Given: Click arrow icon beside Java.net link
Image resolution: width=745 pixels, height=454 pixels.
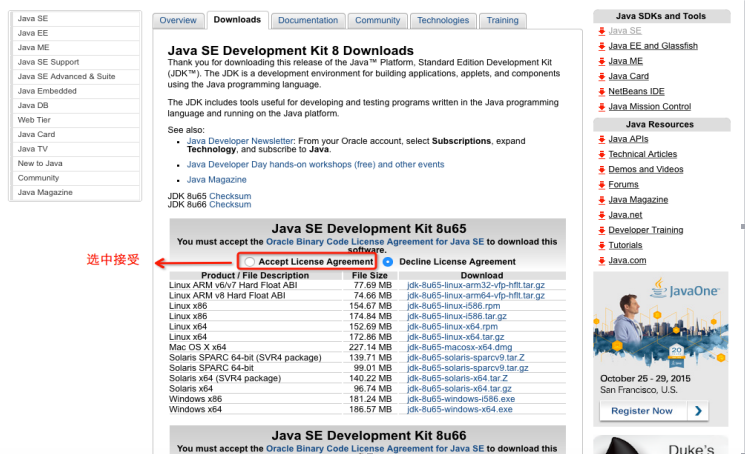Looking at the screenshot, I should [602, 215].
